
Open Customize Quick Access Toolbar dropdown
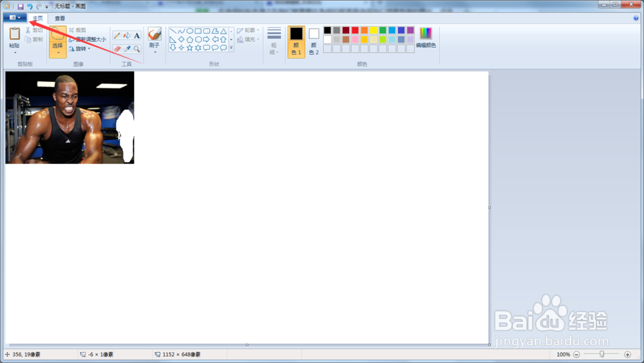[47, 7]
